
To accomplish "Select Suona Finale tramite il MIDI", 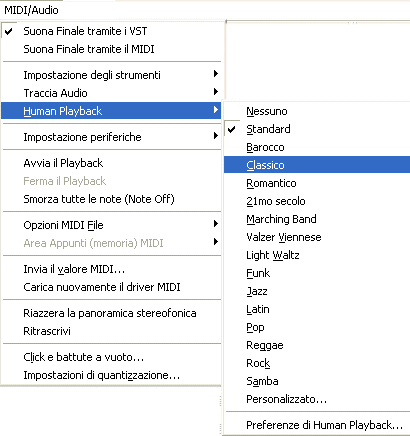I will pyautogui.click(x=111, y=49).
